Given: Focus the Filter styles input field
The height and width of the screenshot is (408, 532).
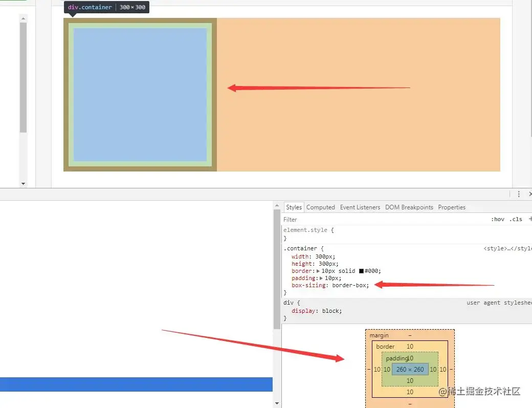Looking at the screenshot, I should click(383, 219).
